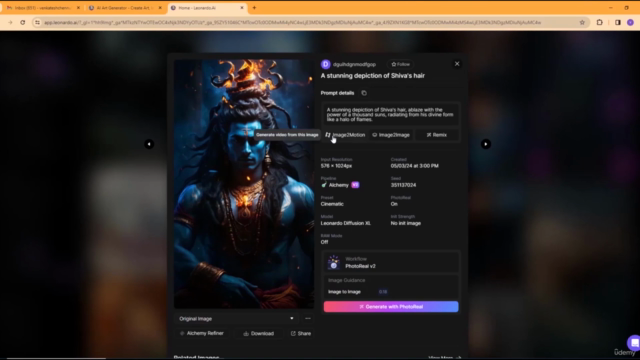
Task: Click the site info icon in address bar
Action: [x=38, y=22]
